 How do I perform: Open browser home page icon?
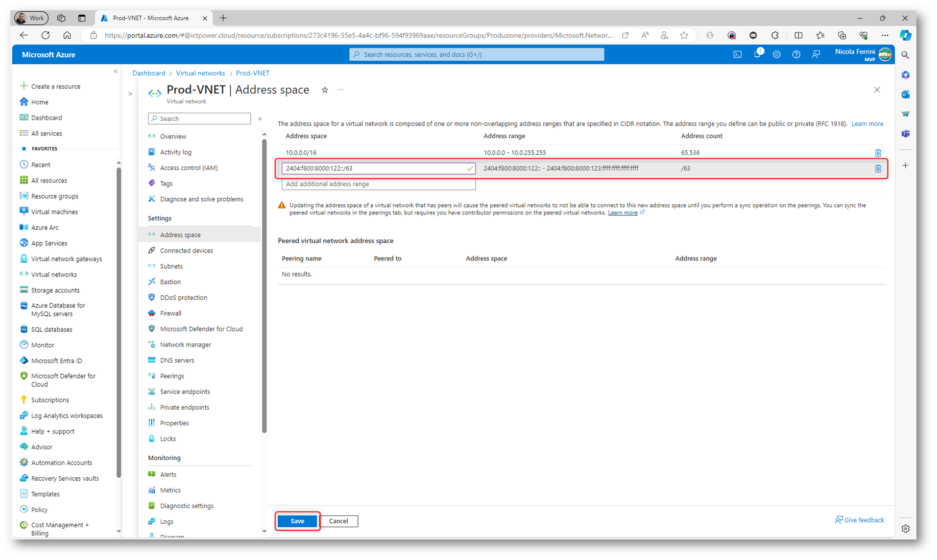(x=67, y=35)
